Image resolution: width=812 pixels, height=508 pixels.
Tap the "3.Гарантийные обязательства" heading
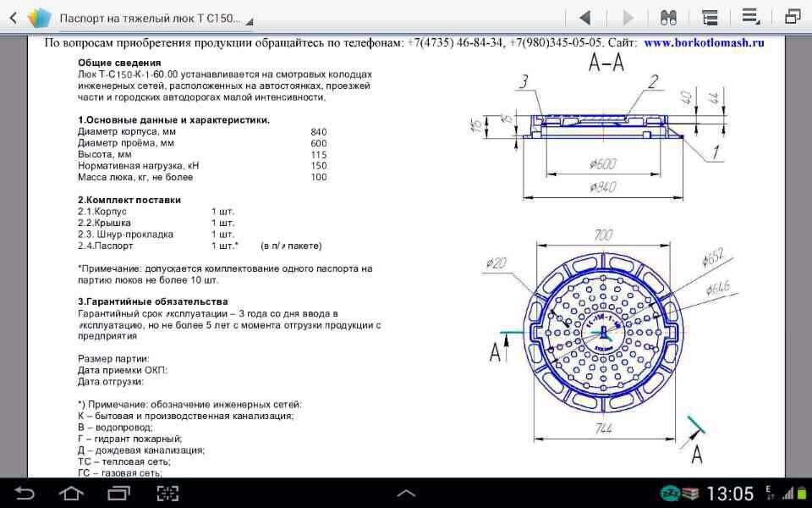tap(153, 301)
